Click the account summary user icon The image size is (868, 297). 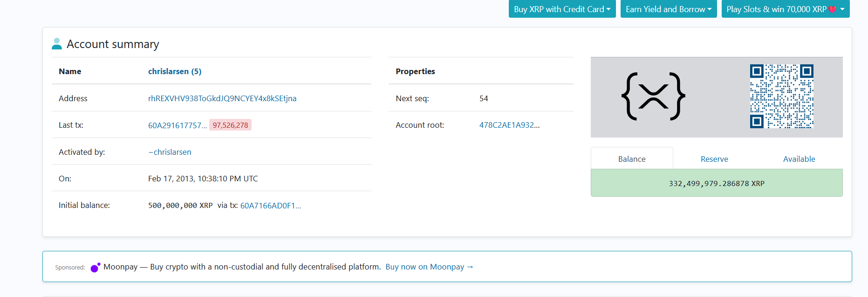57,44
